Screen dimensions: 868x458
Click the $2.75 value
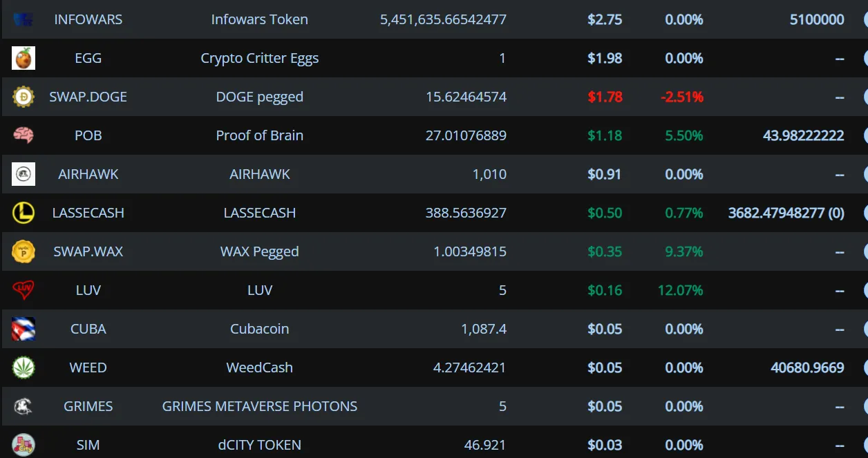pos(605,19)
